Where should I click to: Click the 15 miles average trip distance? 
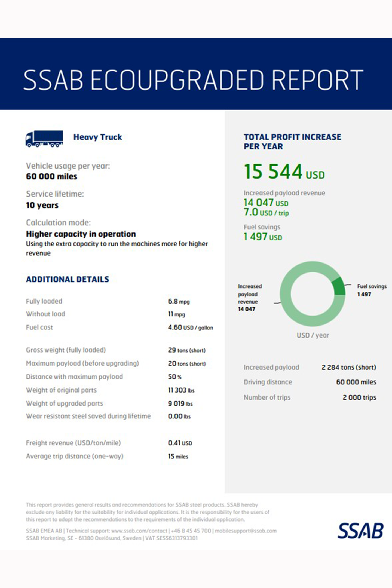pos(178,456)
